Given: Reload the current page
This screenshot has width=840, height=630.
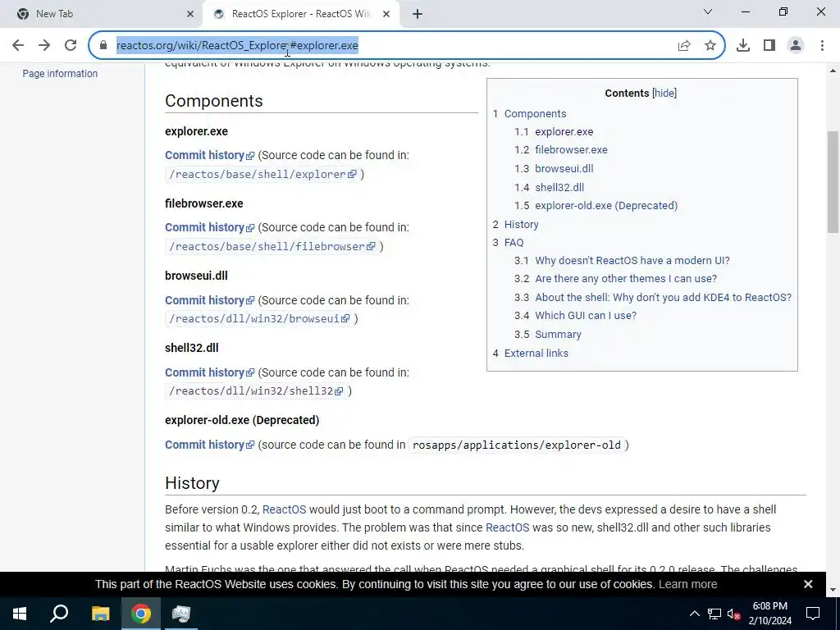Looking at the screenshot, I should [71, 46].
